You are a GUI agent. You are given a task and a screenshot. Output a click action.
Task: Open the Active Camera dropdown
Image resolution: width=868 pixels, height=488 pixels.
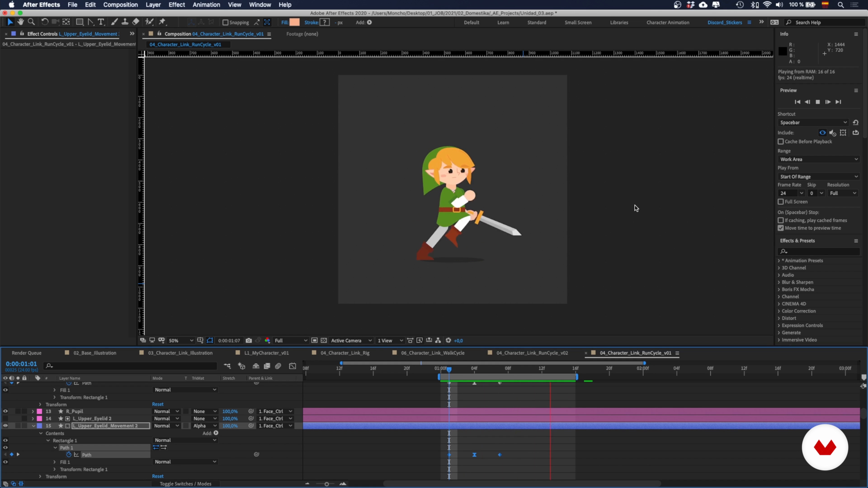point(351,340)
